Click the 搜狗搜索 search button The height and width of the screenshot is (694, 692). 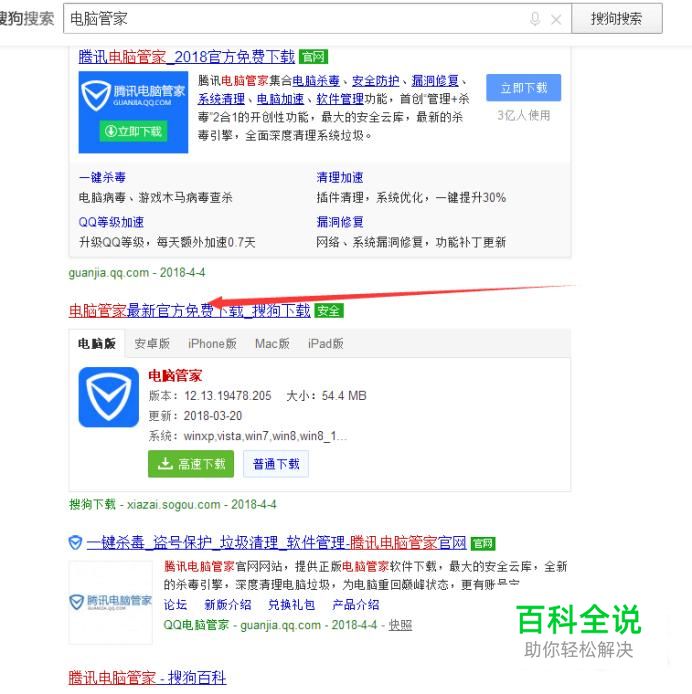pos(617,19)
